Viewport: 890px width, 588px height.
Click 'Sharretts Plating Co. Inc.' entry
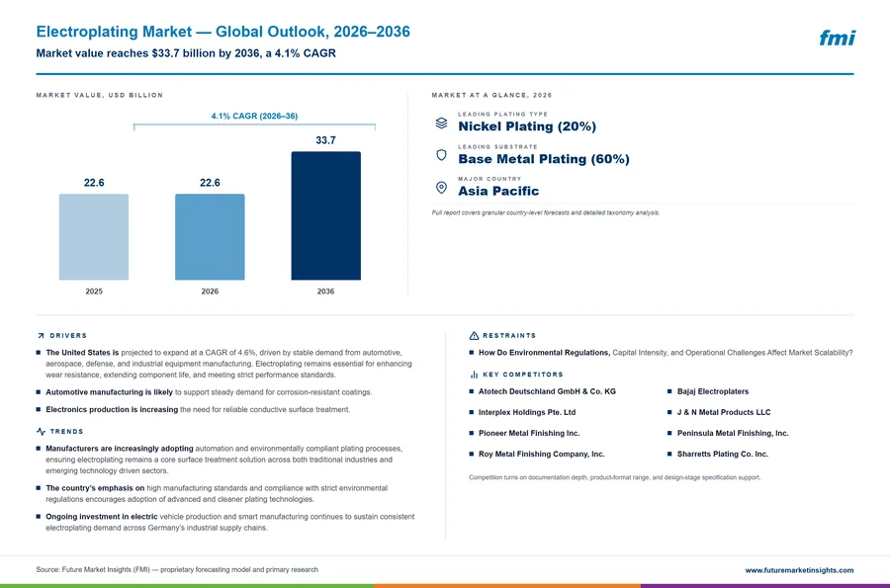723,455
